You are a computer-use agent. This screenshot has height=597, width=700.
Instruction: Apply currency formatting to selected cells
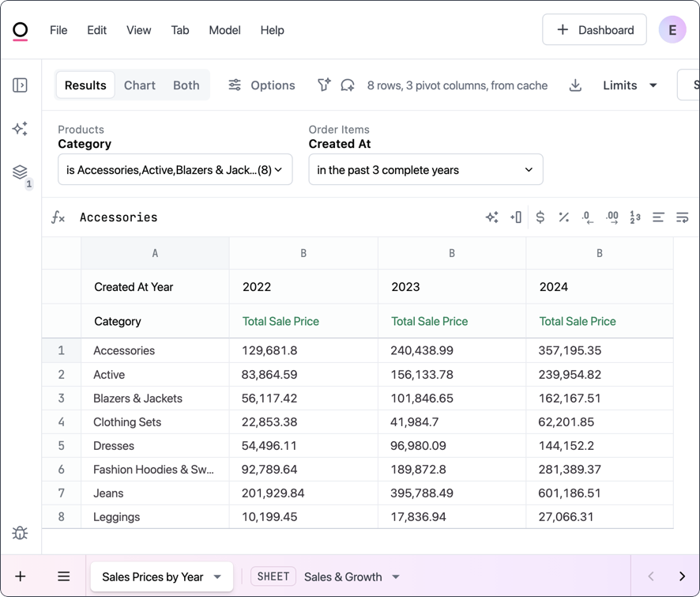point(540,217)
